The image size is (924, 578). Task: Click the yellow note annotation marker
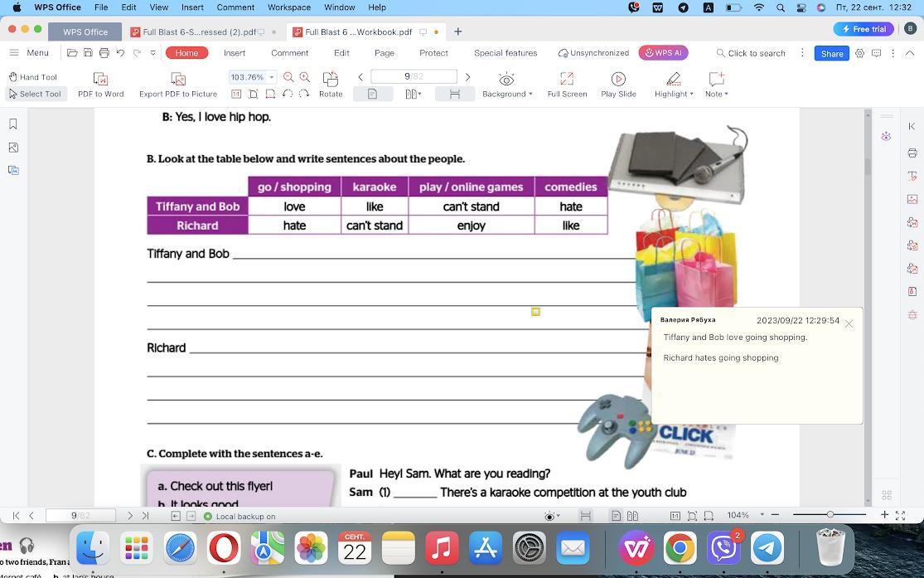(535, 312)
